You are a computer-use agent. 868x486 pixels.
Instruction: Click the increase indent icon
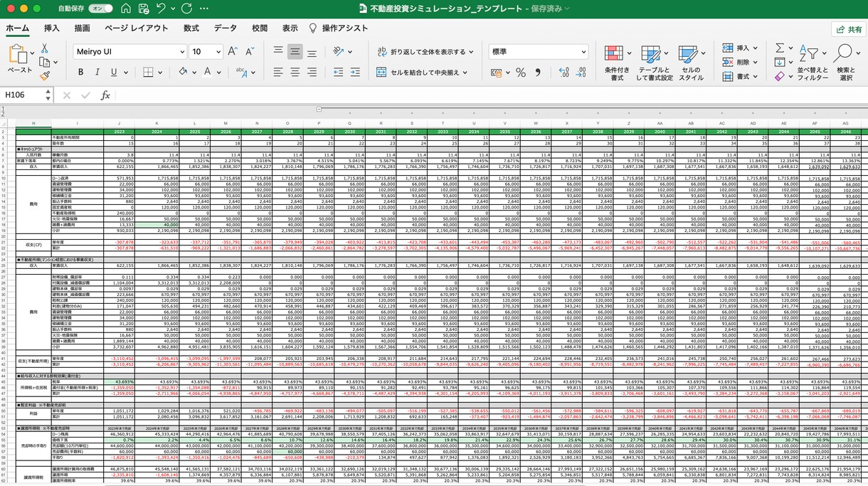coord(356,73)
